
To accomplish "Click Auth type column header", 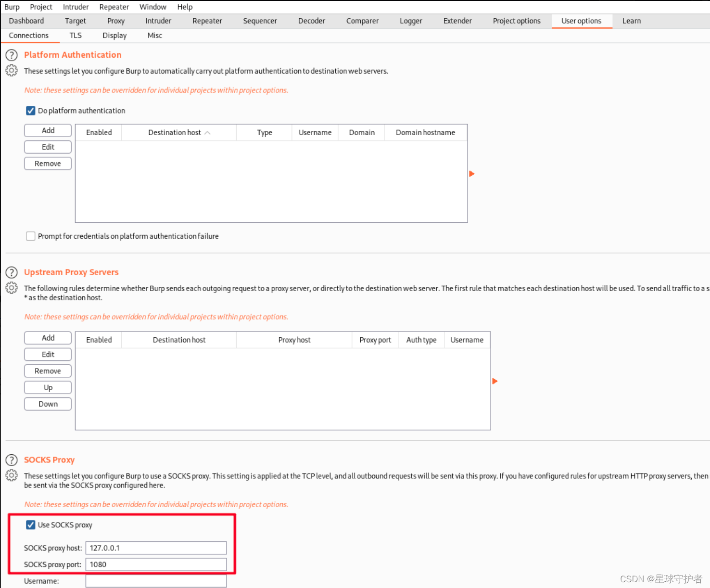I will coord(422,340).
